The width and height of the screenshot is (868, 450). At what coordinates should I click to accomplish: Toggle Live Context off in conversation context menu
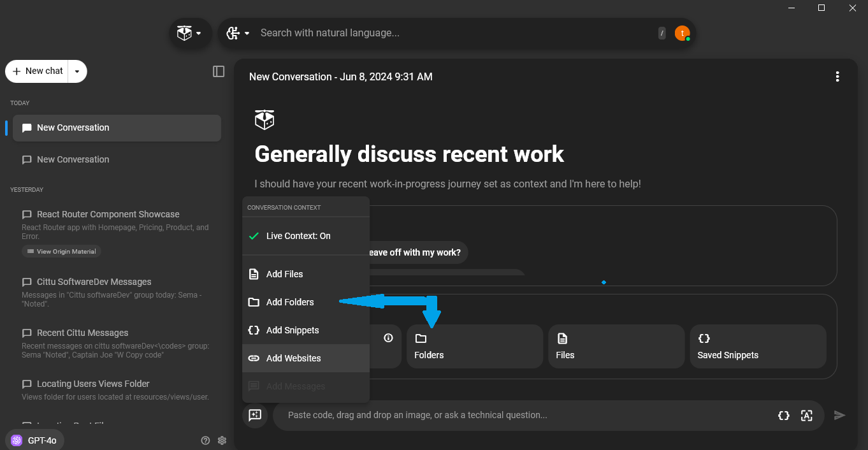[x=298, y=236]
